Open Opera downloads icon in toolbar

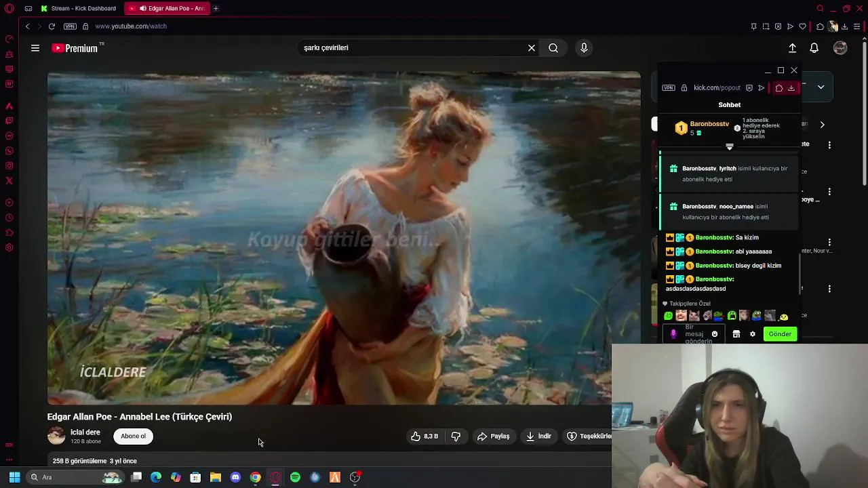(x=845, y=26)
